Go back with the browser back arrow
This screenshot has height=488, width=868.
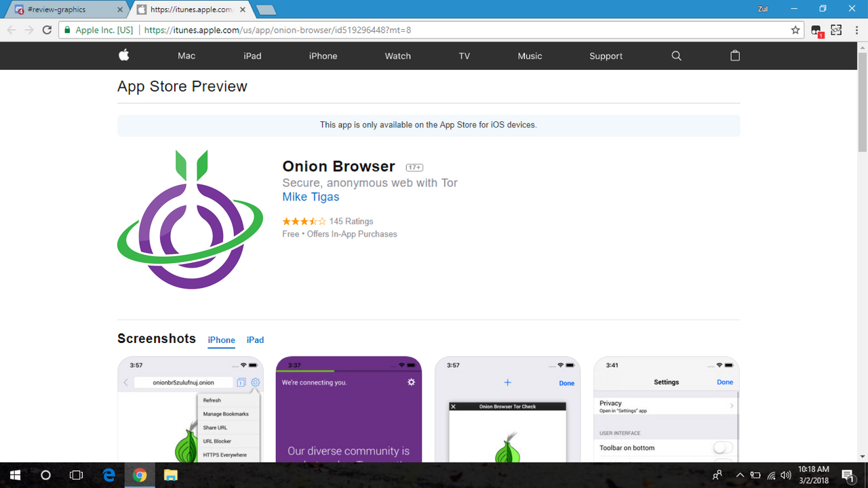[x=11, y=30]
